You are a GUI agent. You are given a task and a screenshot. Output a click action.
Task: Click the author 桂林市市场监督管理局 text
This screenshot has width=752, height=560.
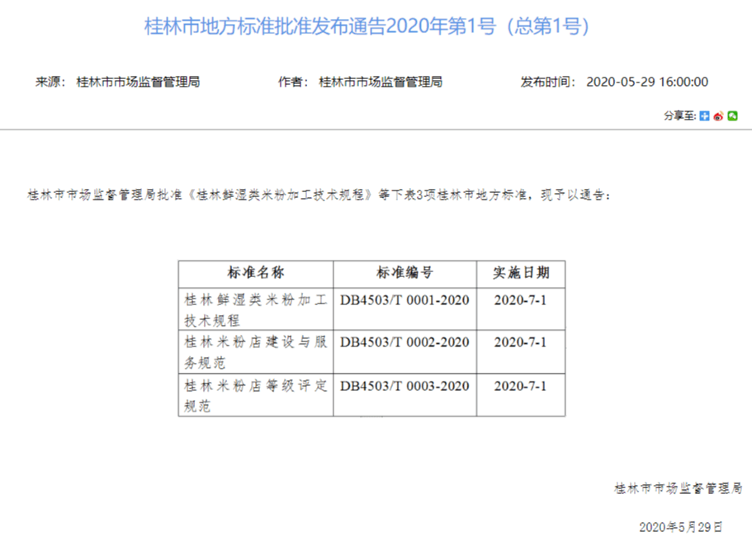(x=381, y=82)
